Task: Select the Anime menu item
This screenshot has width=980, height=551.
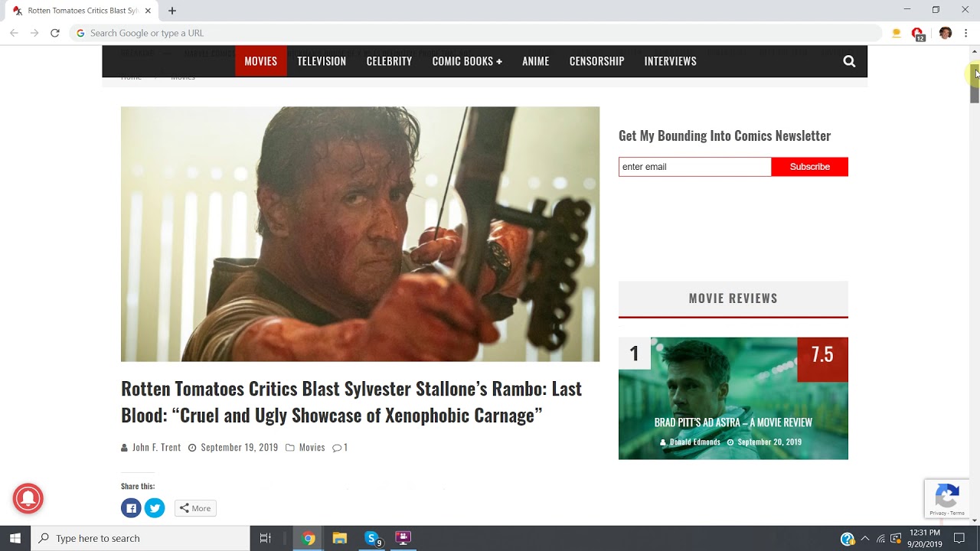Action: [535, 61]
